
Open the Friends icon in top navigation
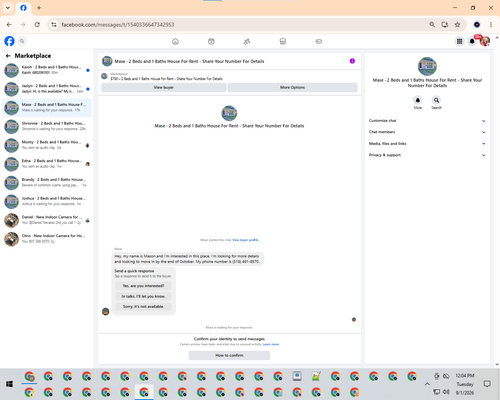247,41
